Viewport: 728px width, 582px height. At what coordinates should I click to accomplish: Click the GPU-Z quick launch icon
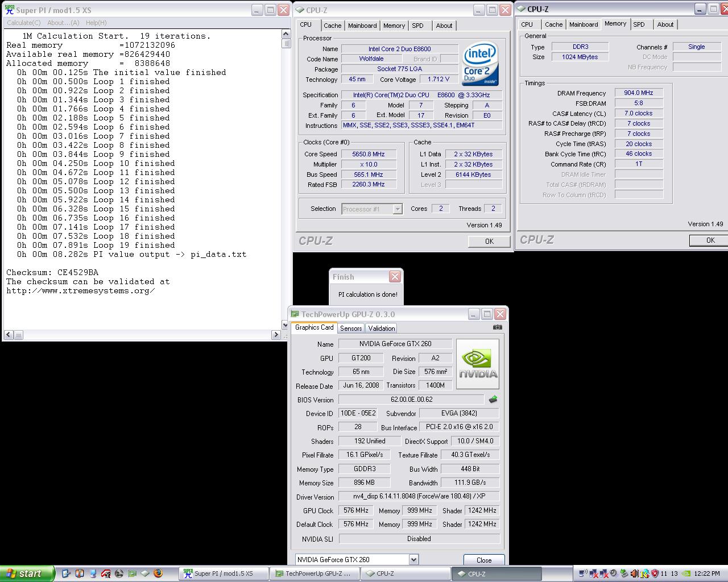[x=132, y=573]
